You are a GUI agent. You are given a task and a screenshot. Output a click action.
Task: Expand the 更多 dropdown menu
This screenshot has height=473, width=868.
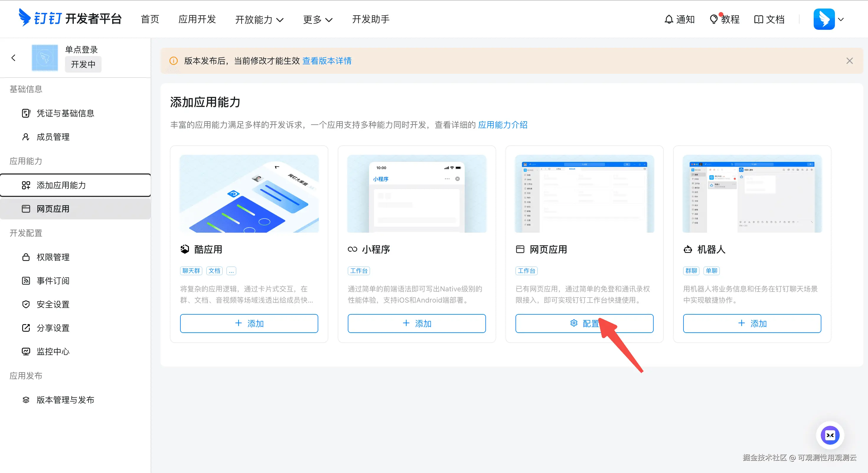click(x=317, y=19)
